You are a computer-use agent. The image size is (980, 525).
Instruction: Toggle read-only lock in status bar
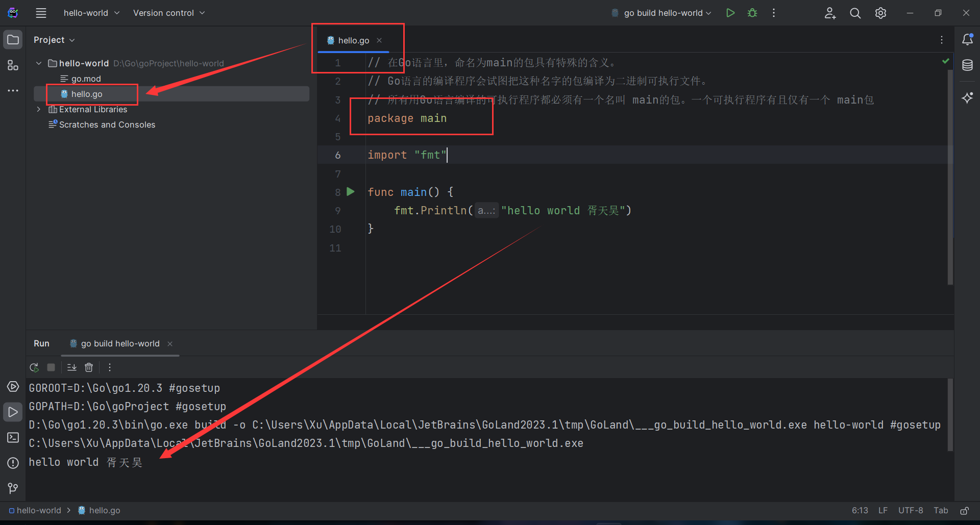965,511
